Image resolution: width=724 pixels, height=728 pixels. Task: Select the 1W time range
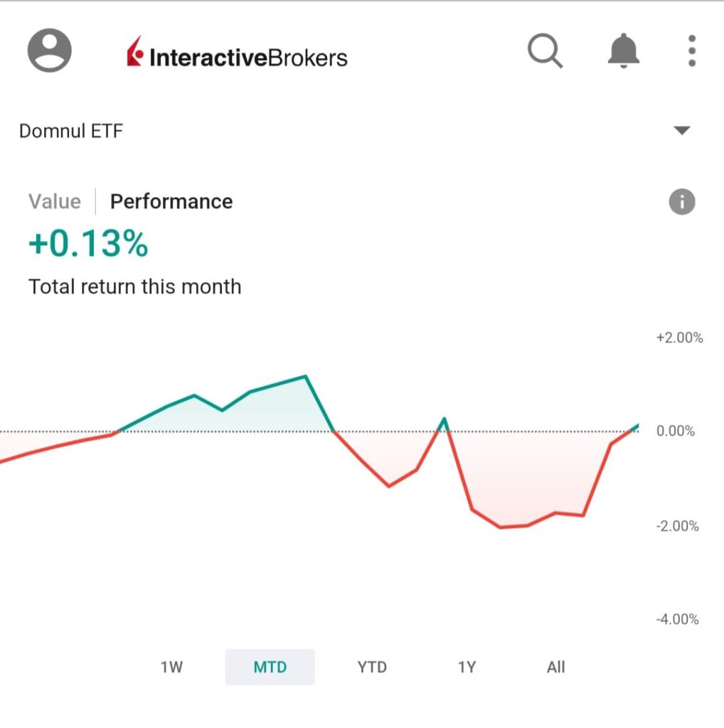pyautogui.click(x=171, y=667)
